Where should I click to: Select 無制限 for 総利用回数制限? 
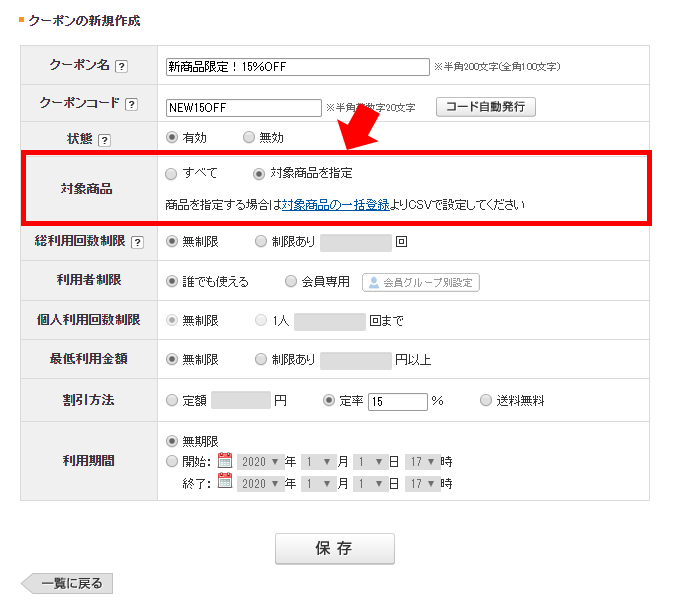click(x=172, y=241)
